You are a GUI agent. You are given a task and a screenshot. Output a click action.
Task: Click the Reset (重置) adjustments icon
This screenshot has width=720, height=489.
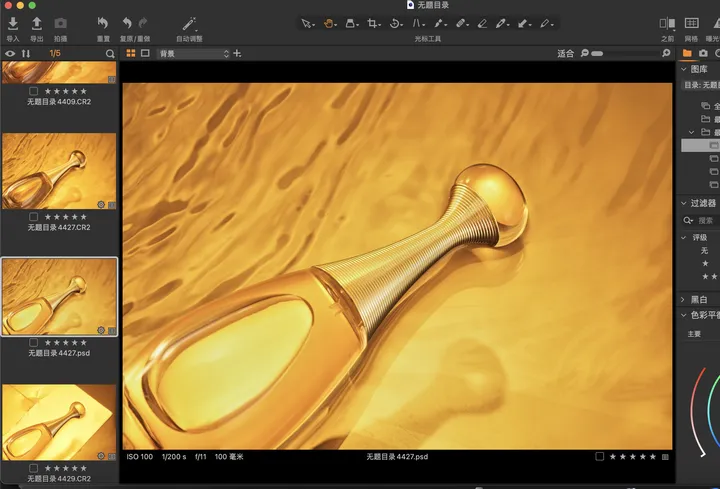click(x=103, y=22)
